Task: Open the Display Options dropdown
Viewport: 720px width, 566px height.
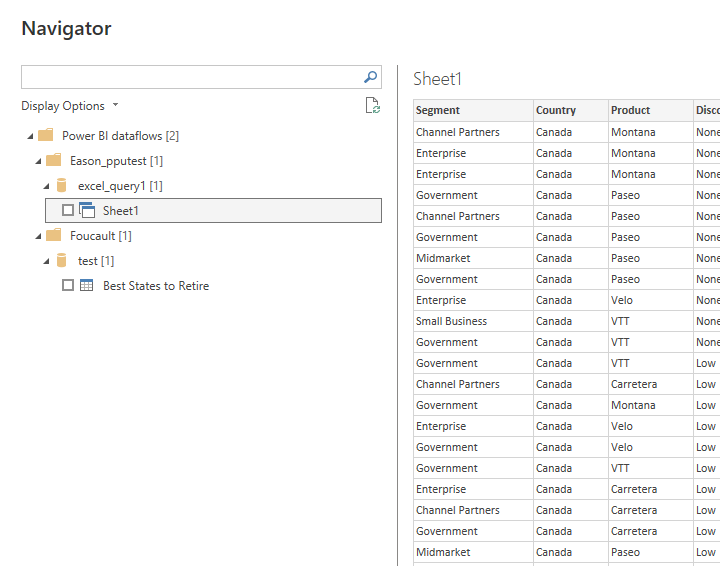Action: [x=70, y=106]
